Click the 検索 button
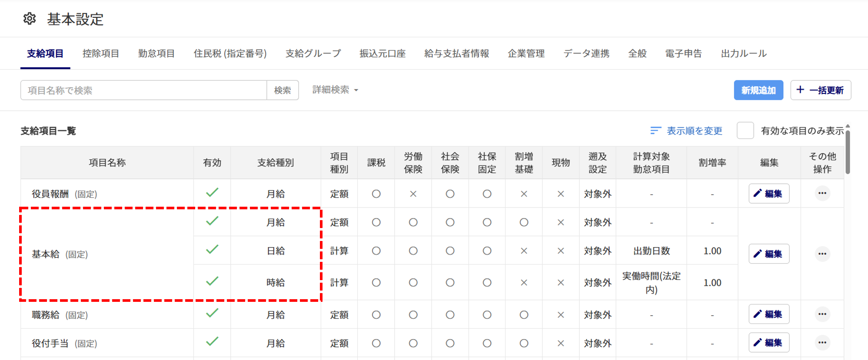The width and height of the screenshot is (868, 360). 283,90
